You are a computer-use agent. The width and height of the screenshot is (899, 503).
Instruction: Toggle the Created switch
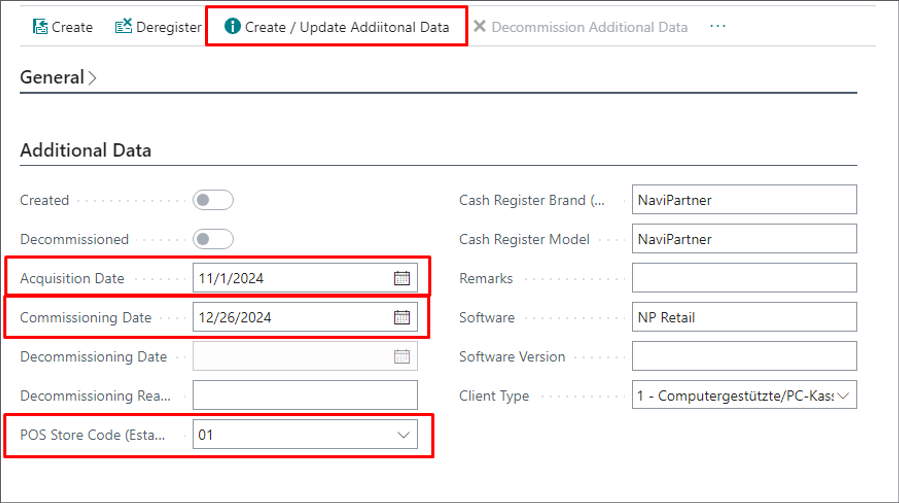[x=213, y=200]
